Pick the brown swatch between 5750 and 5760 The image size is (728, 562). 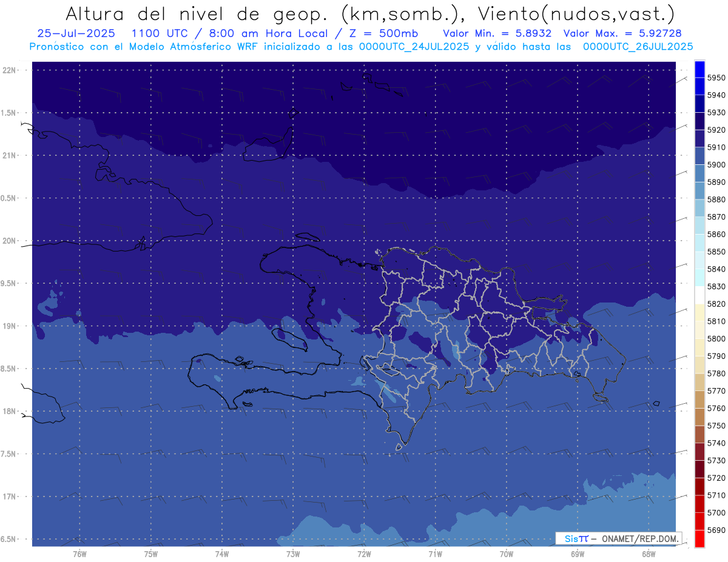[x=699, y=417]
